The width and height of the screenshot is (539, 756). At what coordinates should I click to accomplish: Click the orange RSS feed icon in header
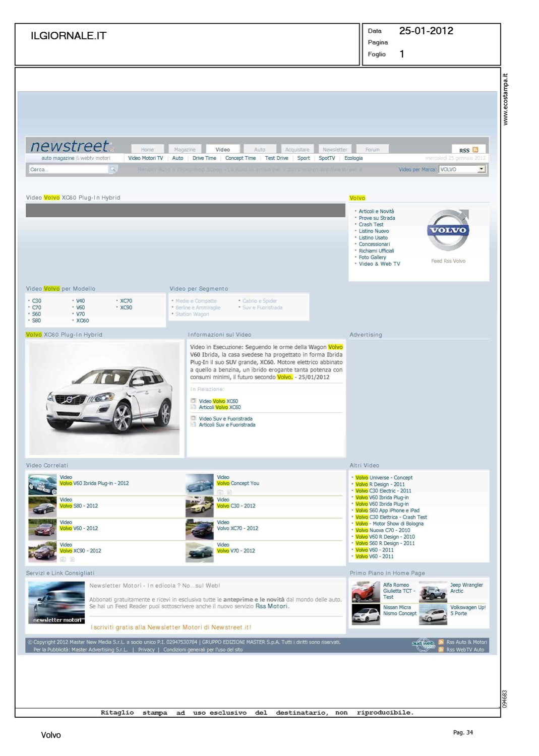475,150
